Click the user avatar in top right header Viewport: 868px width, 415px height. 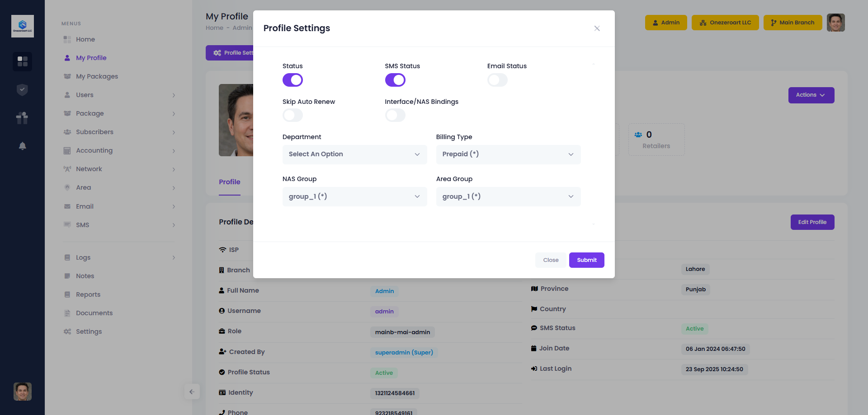point(835,23)
